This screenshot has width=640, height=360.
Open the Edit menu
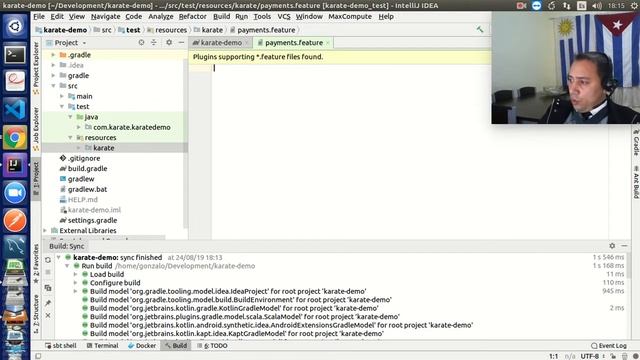coord(57,17)
